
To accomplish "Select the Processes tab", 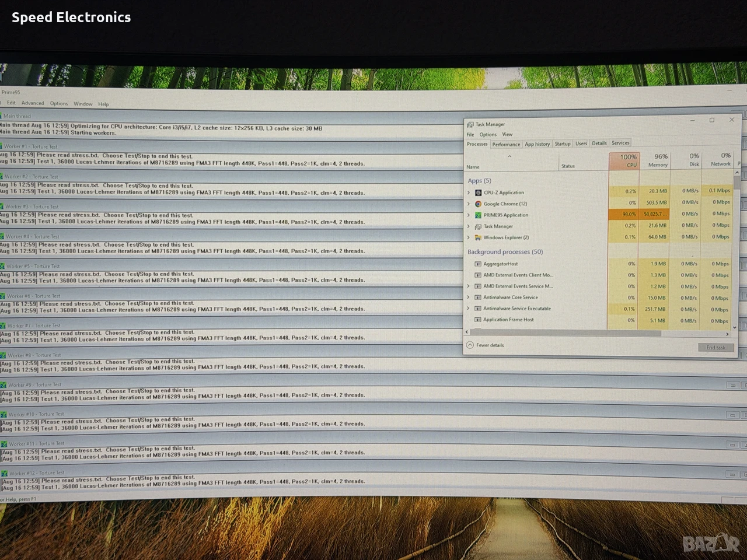I will 477,144.
